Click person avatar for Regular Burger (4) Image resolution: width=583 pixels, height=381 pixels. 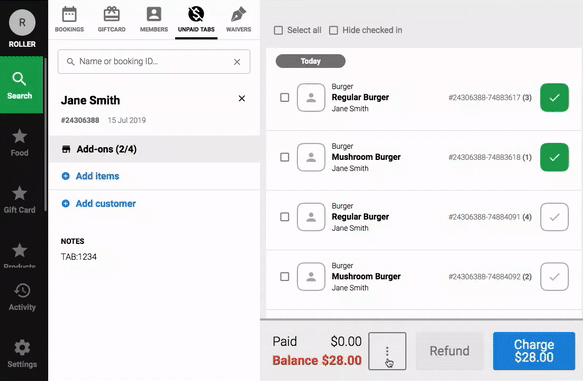point(311,217)
